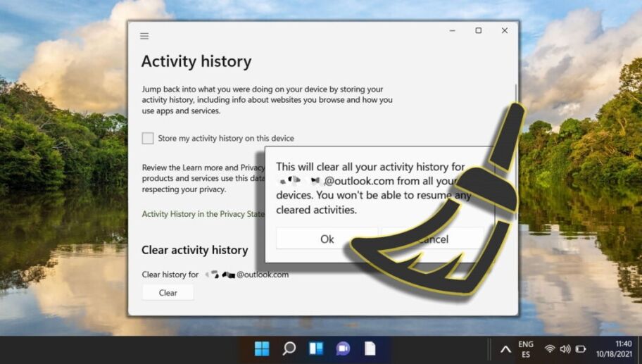Switch the ENG ES input language

click(526, 349)
